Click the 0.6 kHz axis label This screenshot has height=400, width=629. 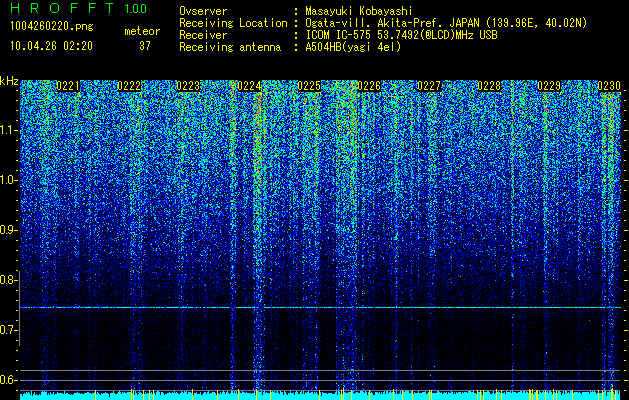(9, 380)
